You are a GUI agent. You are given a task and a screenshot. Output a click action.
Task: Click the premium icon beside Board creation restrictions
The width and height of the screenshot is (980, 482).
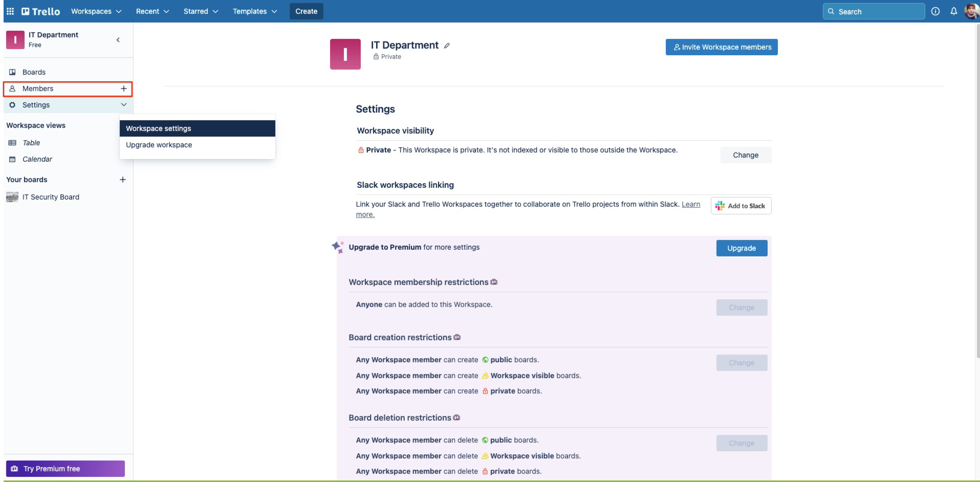(x=457, y=337)
